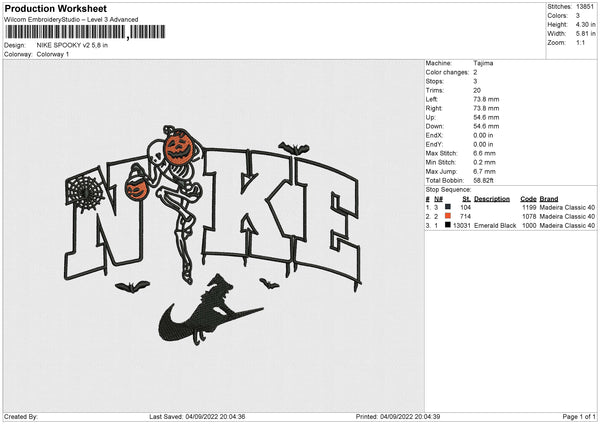Select the orange swatch for code 1078
Image resolution: width=600 pixels, height=424 pixels.
point(448,216)
